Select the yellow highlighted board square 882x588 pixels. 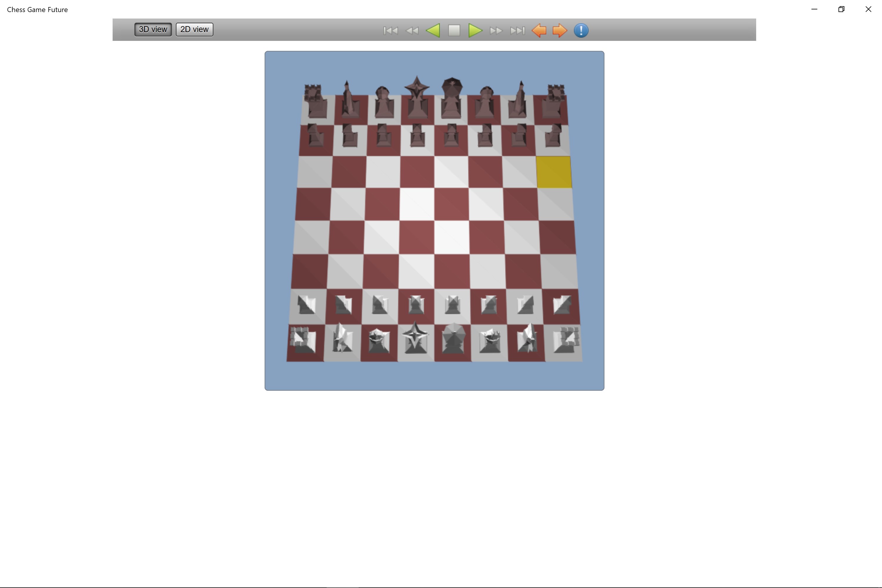[554, 172]
